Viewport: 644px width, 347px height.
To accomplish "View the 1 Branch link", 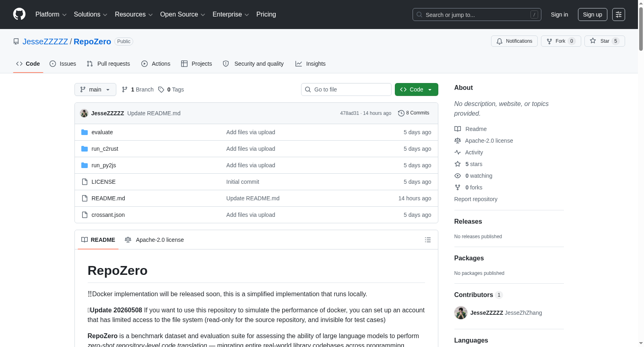I will tap(138, 89).
